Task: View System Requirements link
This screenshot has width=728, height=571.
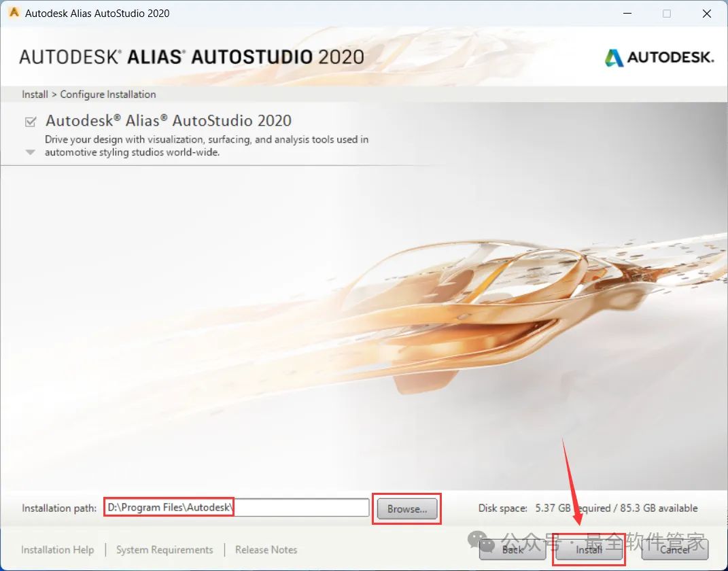Action: click(x=164, y=550)
